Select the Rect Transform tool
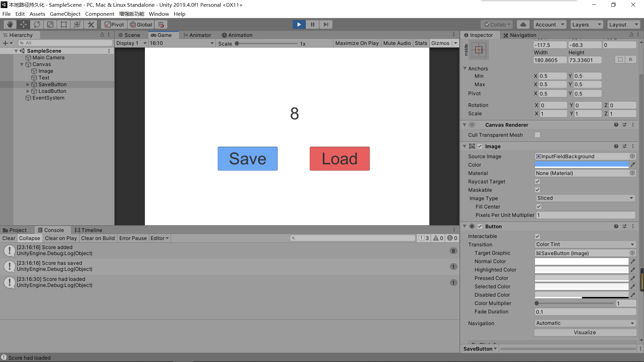The width and height of the screenshot is (644, 362). (x=64, y=24)
